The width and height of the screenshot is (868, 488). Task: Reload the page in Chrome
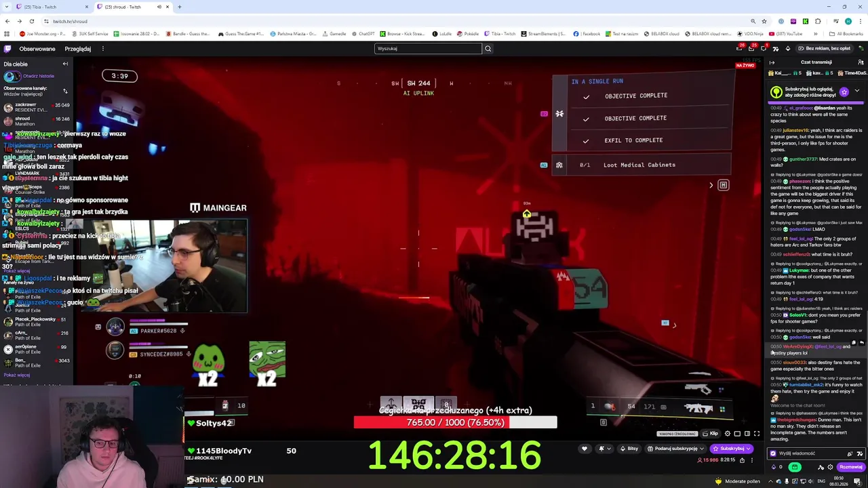pyautogui.click(x=31, y=21)
